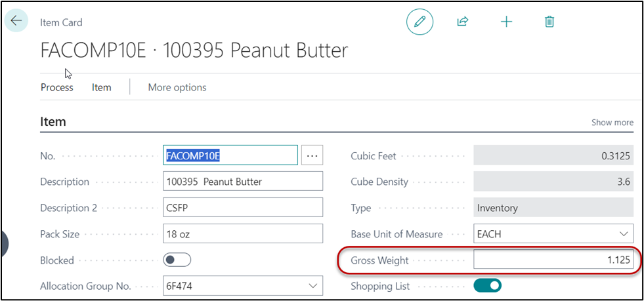Click the No. field containing FACOMP10E
This screenshot has height=301, width=644.
click(230, 155)
